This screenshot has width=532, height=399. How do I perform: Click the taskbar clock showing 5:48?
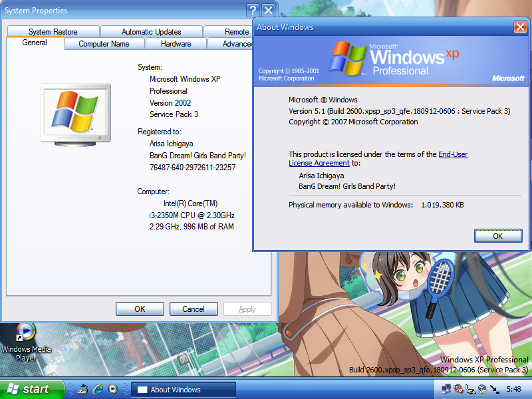click(x=513, y=389)
